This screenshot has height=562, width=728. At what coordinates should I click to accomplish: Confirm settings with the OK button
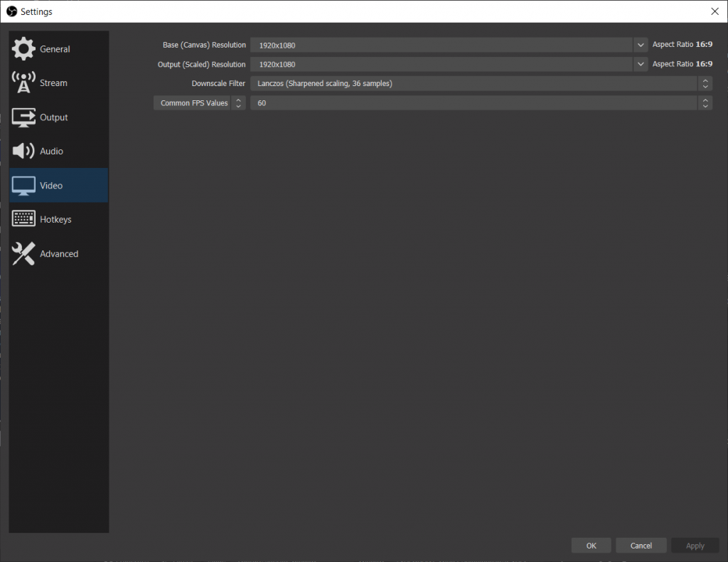coord(591,545)
